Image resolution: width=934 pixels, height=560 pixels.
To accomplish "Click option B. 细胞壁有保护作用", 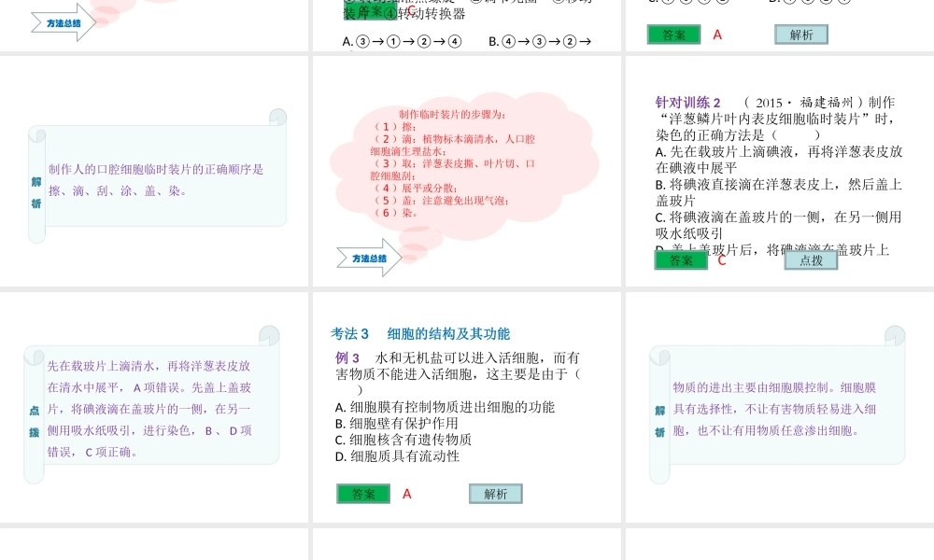I will tap(397, 423).
